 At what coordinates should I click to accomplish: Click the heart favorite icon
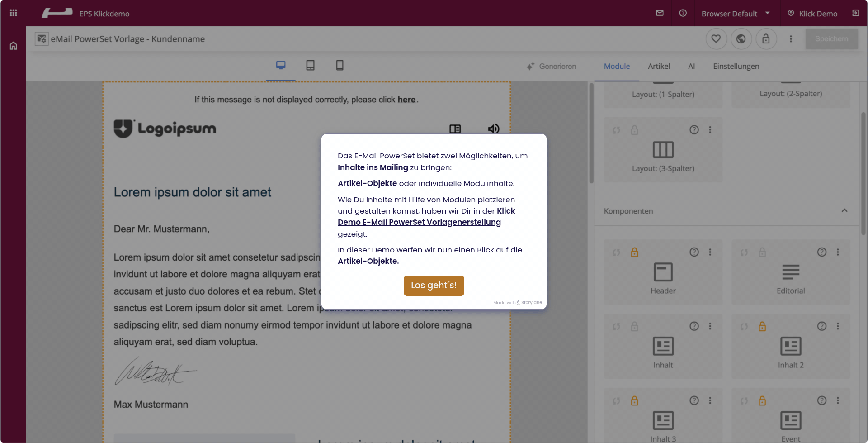pos(716,39)
